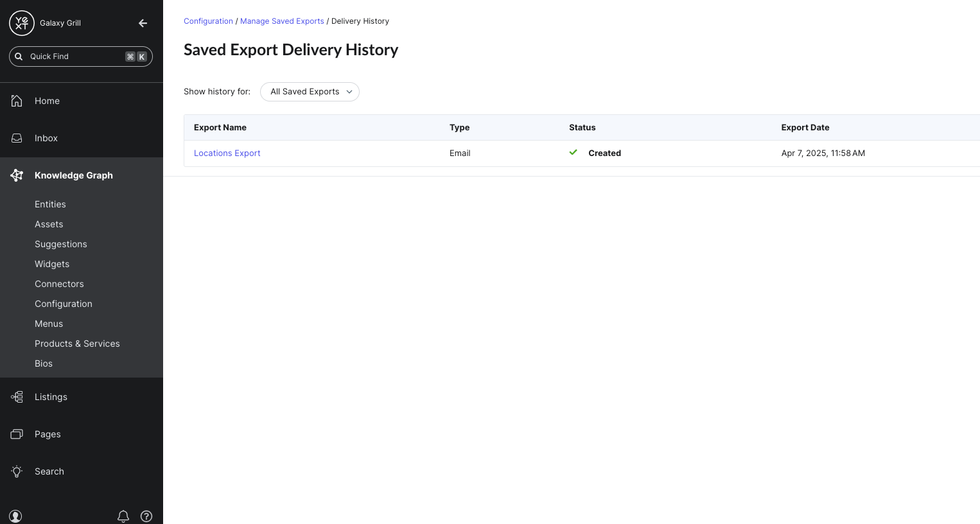980x524 pixels.
Task: Open the help question mark icon
Action: click(146, 516)
